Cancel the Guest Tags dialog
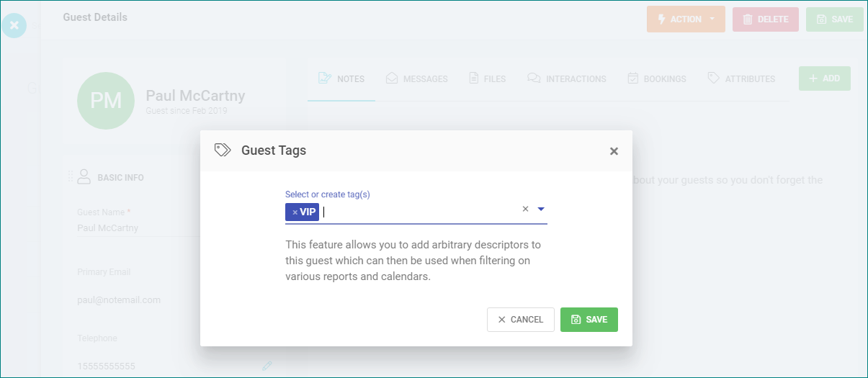The width and height of the screenshot is (868, 378). pyautogui.click(x=520, y=320)
